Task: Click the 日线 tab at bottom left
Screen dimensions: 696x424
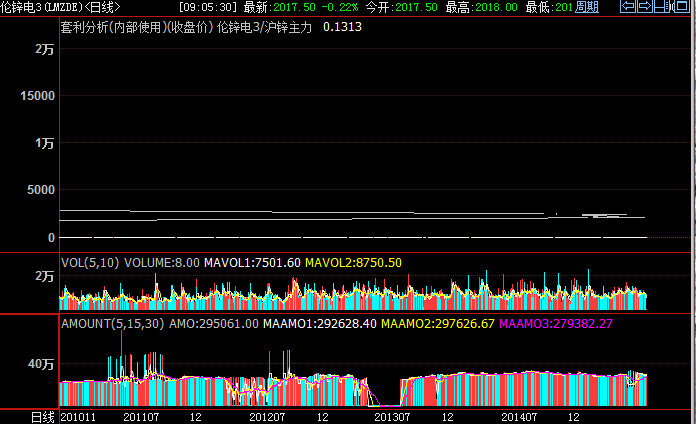Action: pos(42,416)
